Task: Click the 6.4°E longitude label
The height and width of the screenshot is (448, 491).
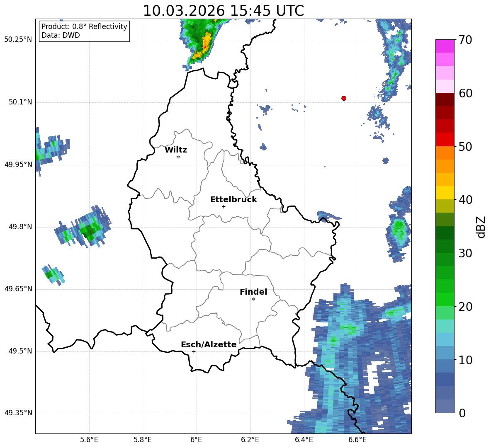Action: pyautogui.click(x=304, y=440)
